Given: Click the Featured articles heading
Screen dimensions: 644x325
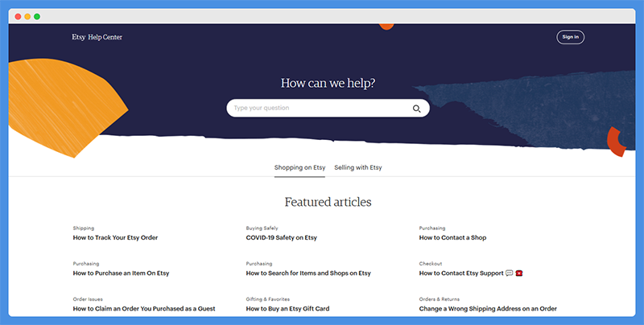Looking at the screenshot, I should pos(328,202).
